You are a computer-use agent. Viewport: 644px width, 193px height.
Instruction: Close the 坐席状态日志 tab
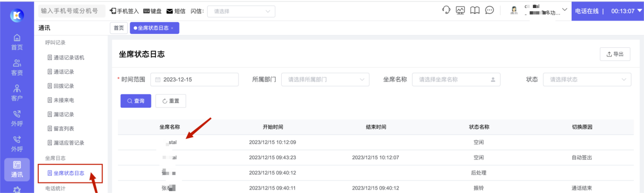pyautogui.click(x=172, y=28)
